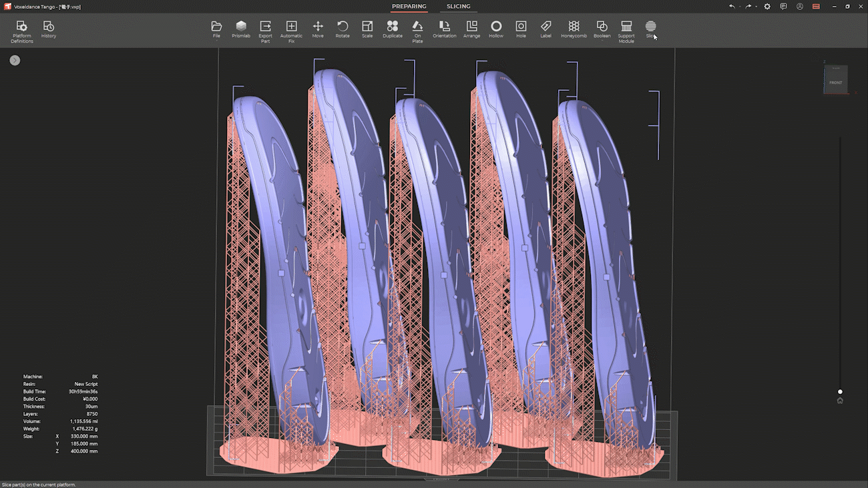Open the Boolean operation tool
The height and width of the screenshot is (488, 868).
pos(602,29)
